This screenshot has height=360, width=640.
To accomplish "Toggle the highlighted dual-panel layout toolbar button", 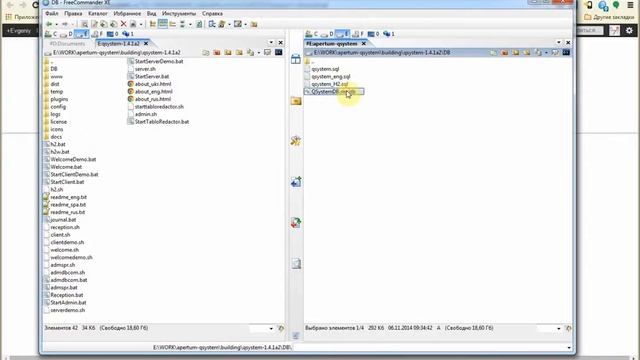I will coord(162,24).
